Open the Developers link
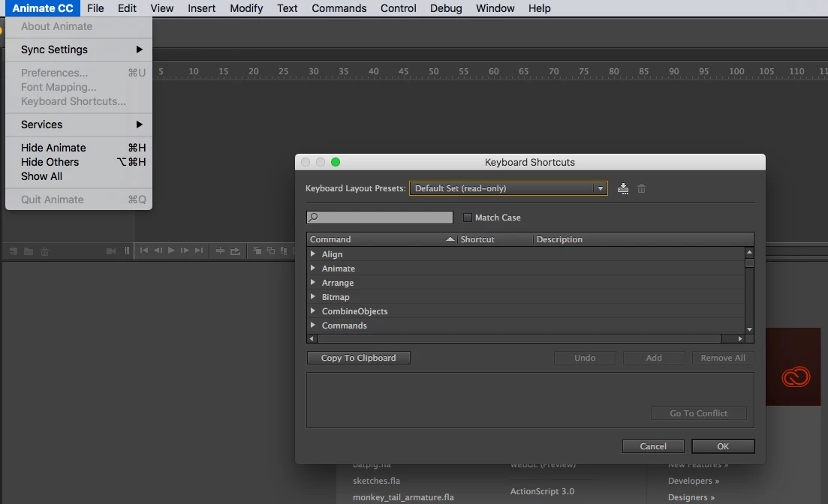Viewport: 828px width, 504px height. coord(694,481)
